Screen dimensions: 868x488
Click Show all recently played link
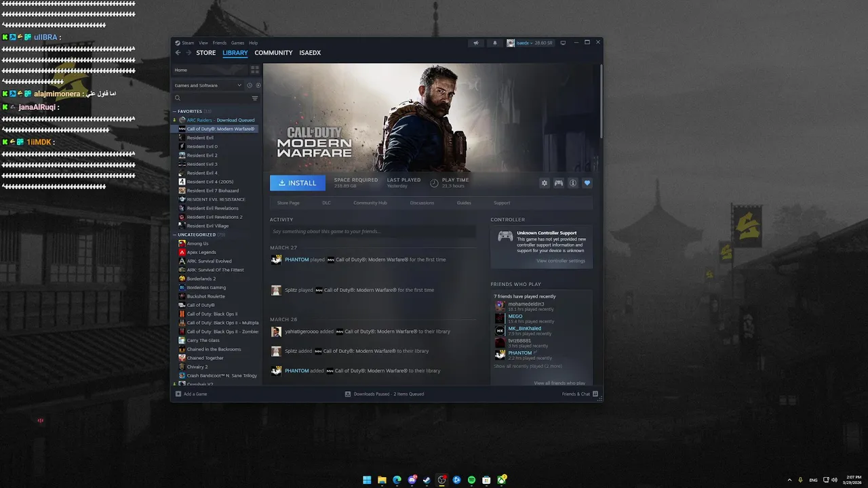coord(528,366)
